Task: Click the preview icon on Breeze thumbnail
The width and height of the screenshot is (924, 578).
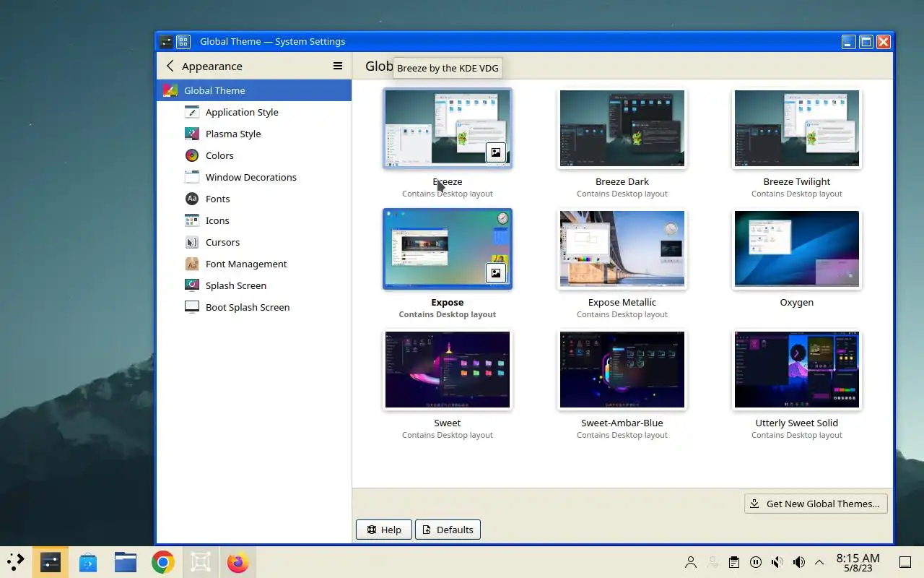Action: 496,152
